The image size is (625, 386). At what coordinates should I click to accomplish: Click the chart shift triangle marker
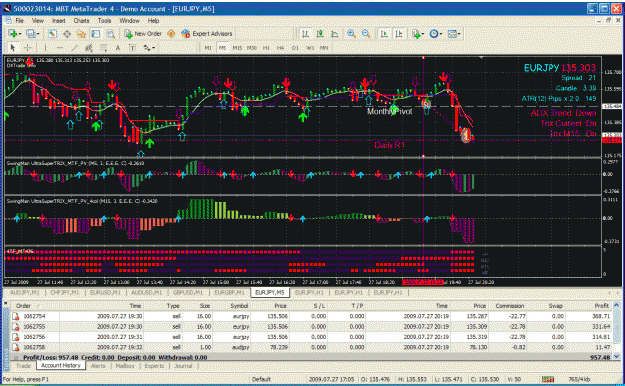[482, 58]
